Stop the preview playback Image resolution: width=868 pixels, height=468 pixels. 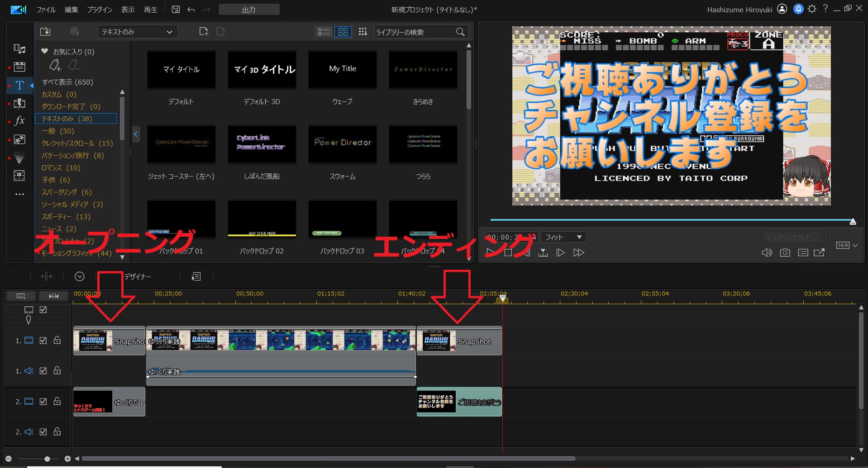tap(508, 253)
